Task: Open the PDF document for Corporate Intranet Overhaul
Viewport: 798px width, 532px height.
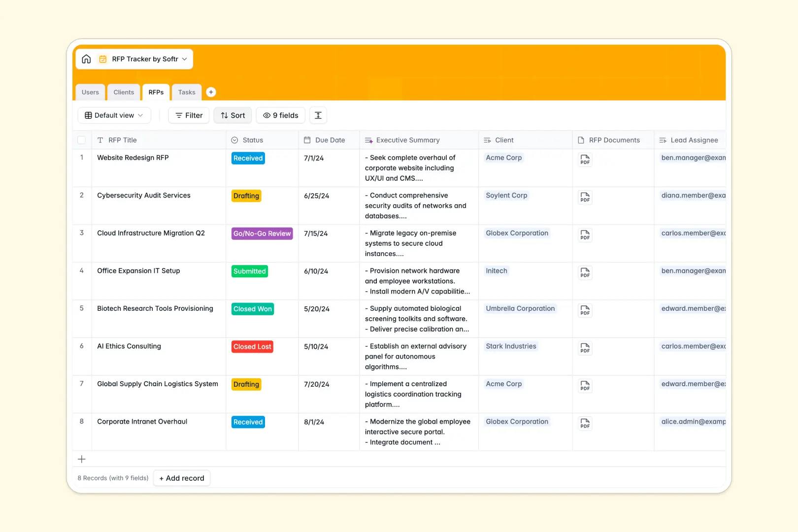Action: click(x=585, y=423)
